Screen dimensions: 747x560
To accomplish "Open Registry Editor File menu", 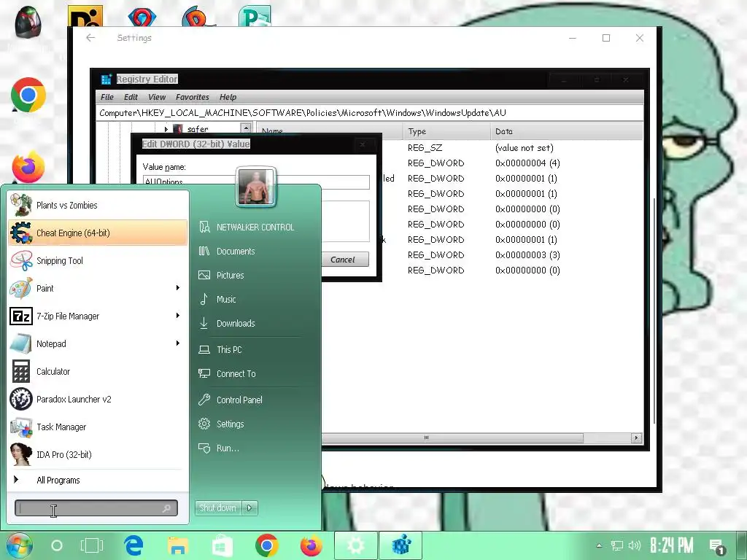I will 107,97.
